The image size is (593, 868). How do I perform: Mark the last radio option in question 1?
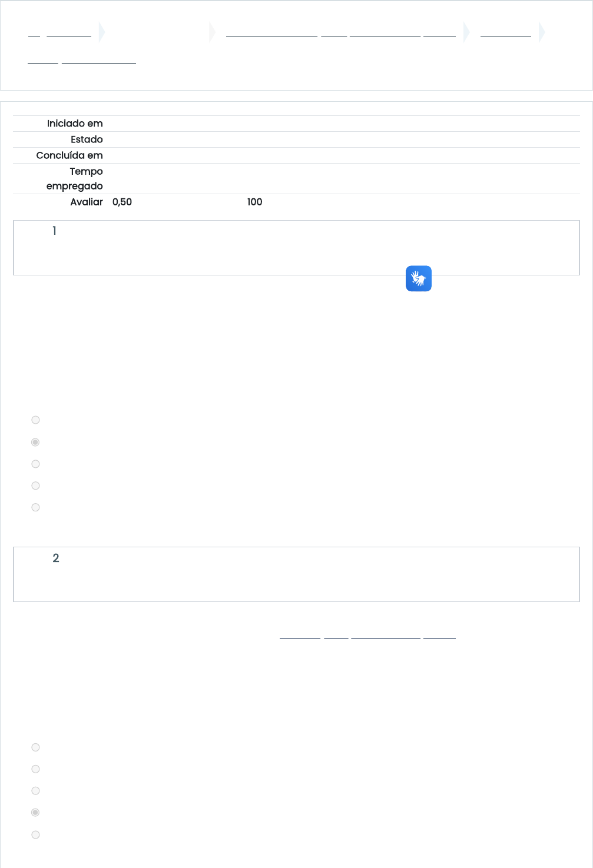(35, 507)
